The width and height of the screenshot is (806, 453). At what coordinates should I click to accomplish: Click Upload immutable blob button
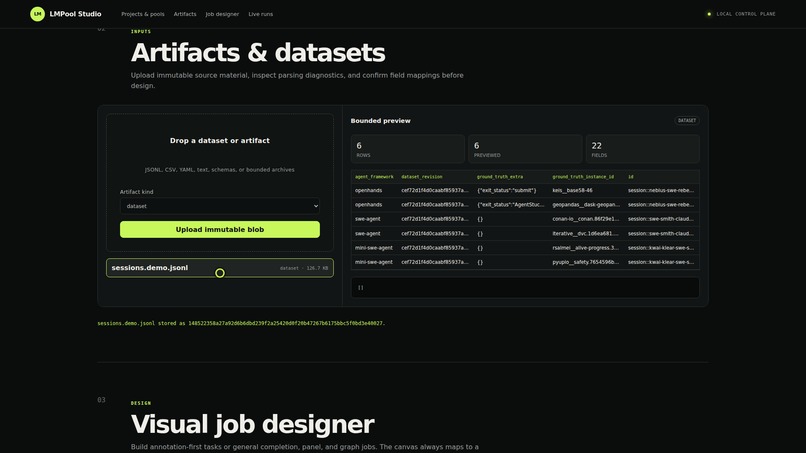pos(219,229)
